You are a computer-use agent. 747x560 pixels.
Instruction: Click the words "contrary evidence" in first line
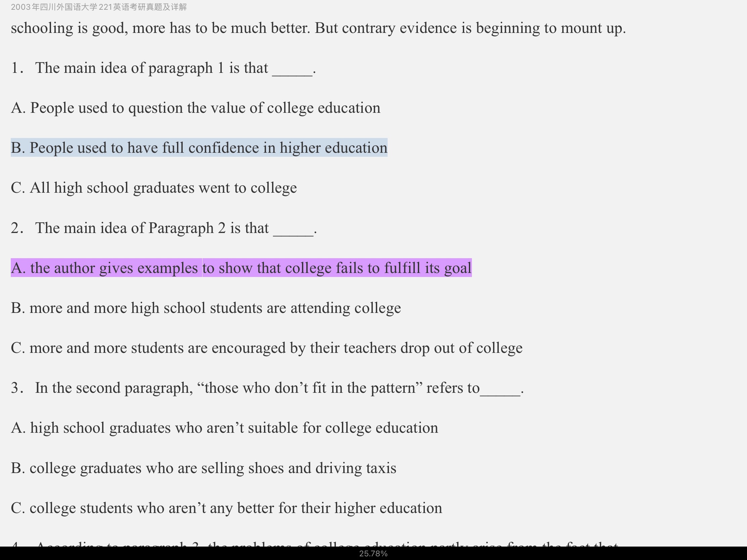(368, 28)
